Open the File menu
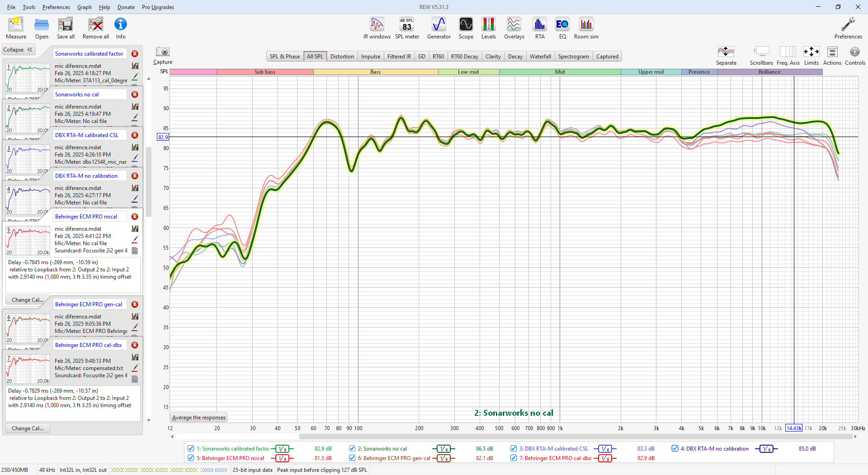 tap(11, 7)
